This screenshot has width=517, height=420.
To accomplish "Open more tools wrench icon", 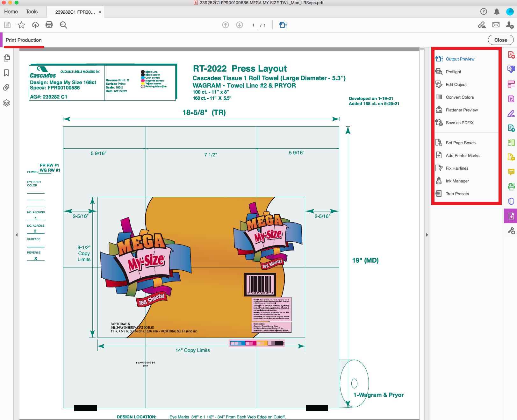I will (x=511, y=231).
